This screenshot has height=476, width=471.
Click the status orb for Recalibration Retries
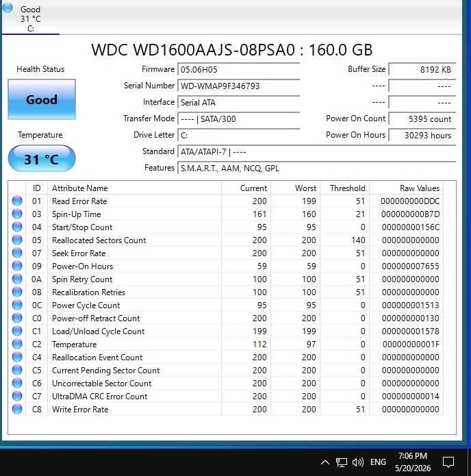pyautogui.click(x=17, y=292)
